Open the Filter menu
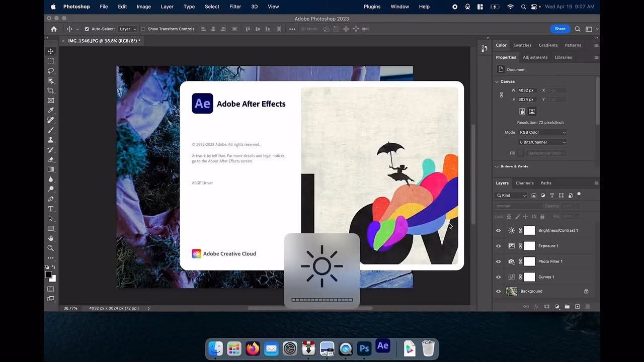Screen dimensions: 644x362 coord(235,7)
